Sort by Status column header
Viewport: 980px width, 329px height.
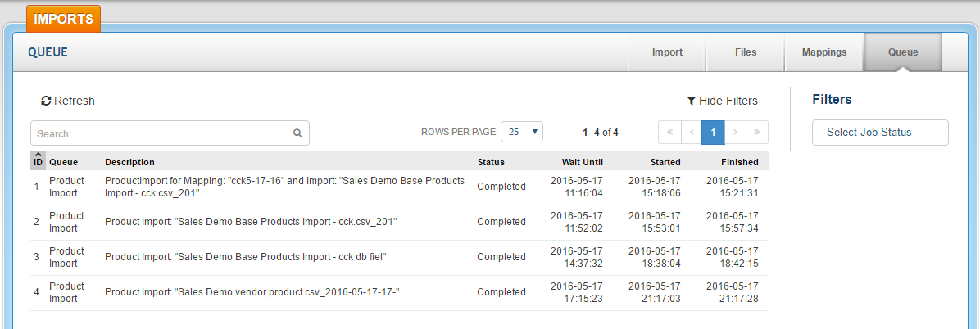point(491,162)
